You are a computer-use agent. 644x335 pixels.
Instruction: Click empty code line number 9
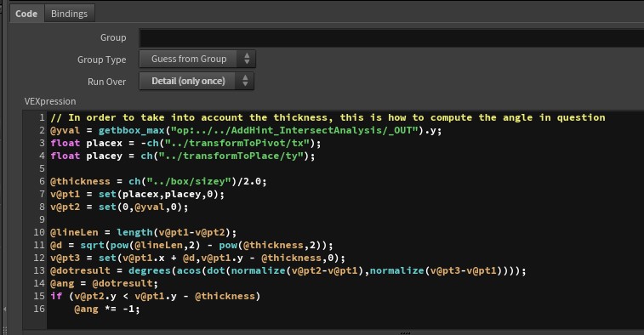(42, 219)
